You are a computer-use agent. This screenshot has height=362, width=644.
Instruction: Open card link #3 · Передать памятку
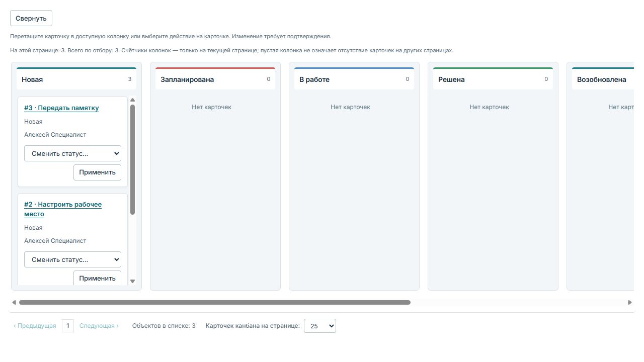pyautogui.click(x=61, y=108)
